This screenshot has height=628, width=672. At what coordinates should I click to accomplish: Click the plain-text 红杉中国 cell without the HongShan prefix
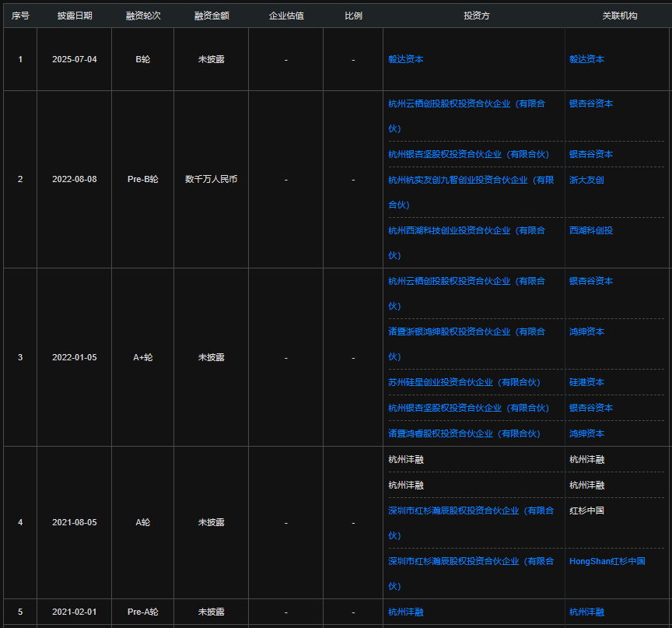pyautogui.click(x=586, y=511)
